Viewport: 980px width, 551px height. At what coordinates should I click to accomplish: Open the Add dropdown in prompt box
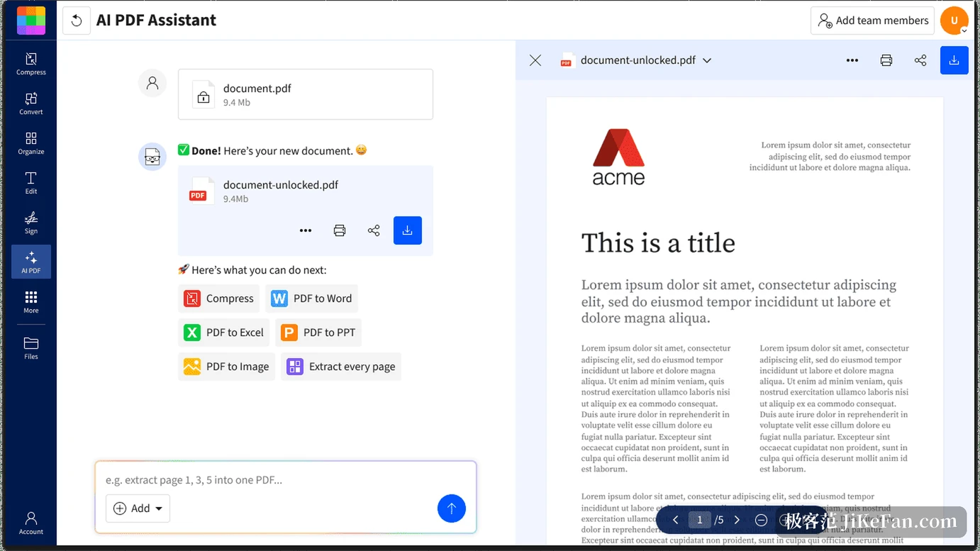click(x=138, y=508)
